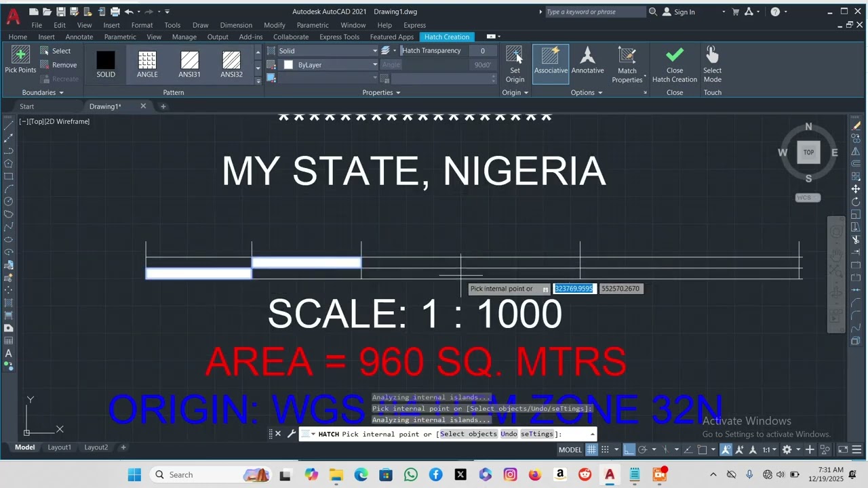Click the Sign In button

tap(678, 12)
